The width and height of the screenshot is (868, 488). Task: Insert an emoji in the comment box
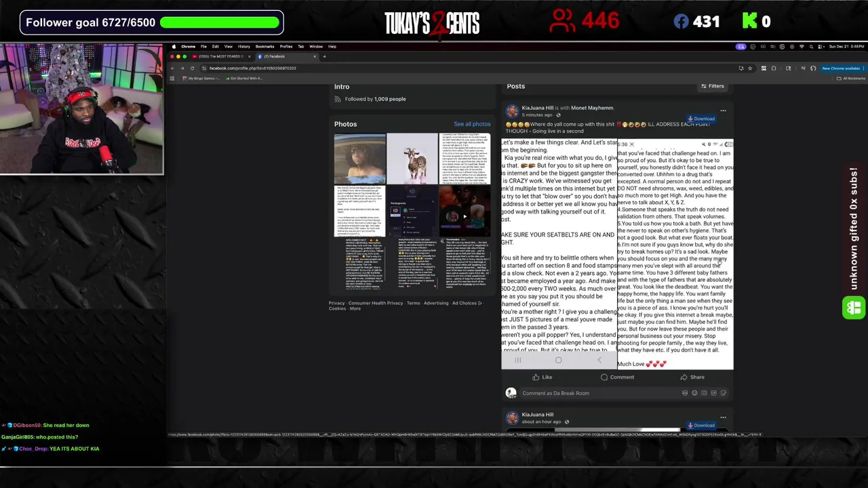[694, 393]
